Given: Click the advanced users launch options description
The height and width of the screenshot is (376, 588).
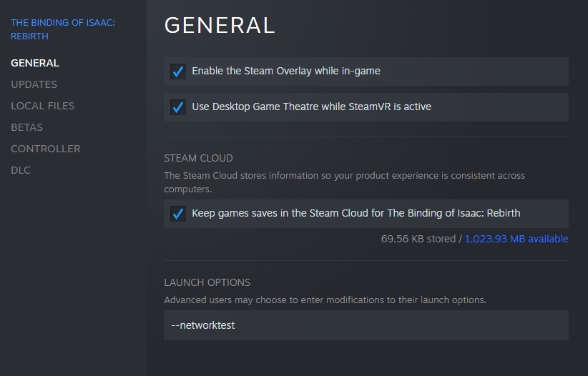Looking at the screenshot, I should click(325, 300).
